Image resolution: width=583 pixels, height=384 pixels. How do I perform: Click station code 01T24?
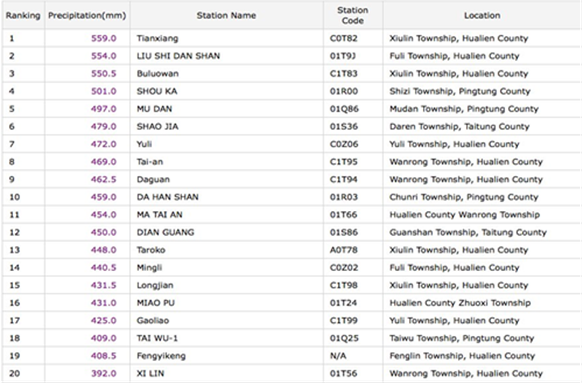tap(344, 303)
